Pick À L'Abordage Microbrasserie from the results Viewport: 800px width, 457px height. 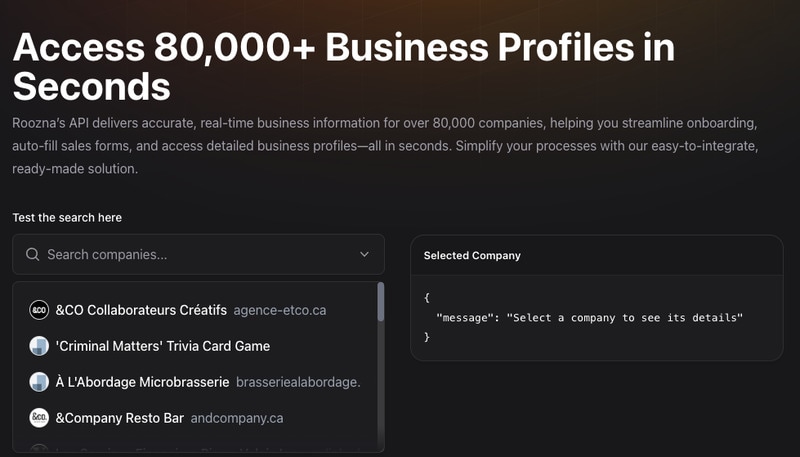click(142, 382)
